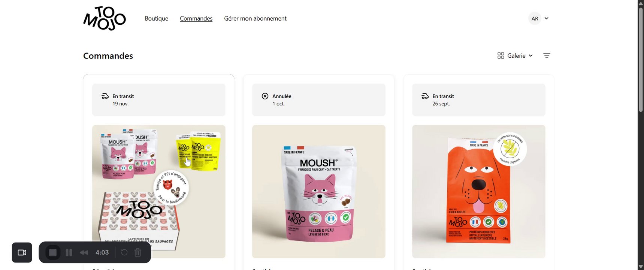Open the filter icon beside Galerie
This screenshot has width=644, height=270.
pyautogui.click(x=547, y=55)
